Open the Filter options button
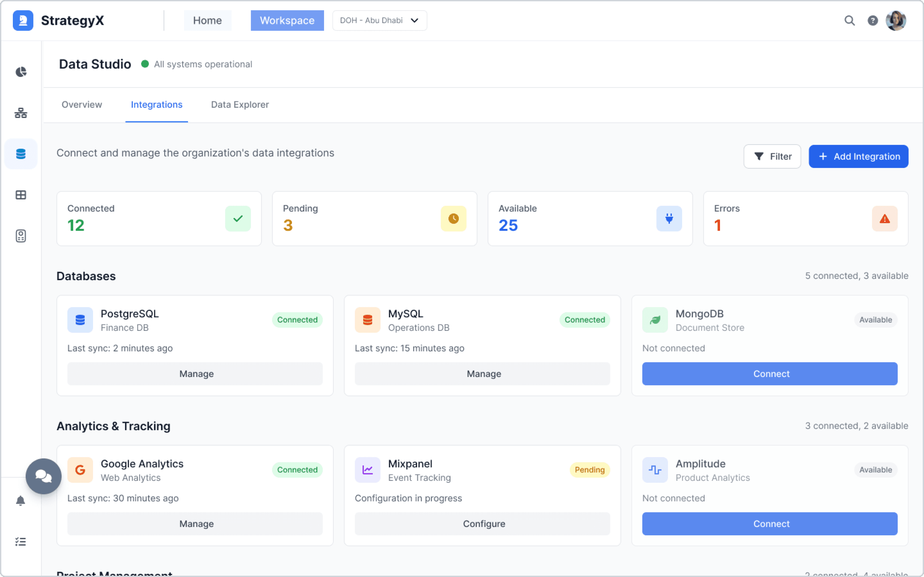Image resolution: width=924 pixels, height=577 pixels. pos(772,157)
